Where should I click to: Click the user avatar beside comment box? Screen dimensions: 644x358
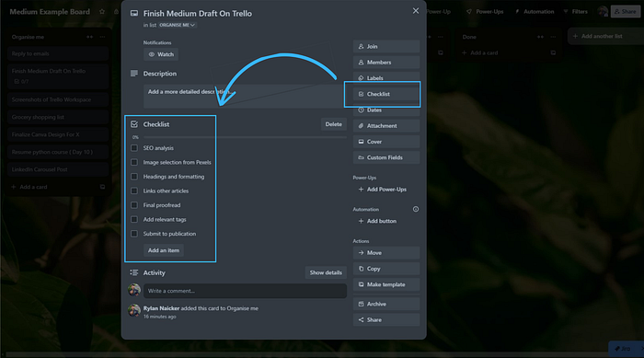point(134,290)
